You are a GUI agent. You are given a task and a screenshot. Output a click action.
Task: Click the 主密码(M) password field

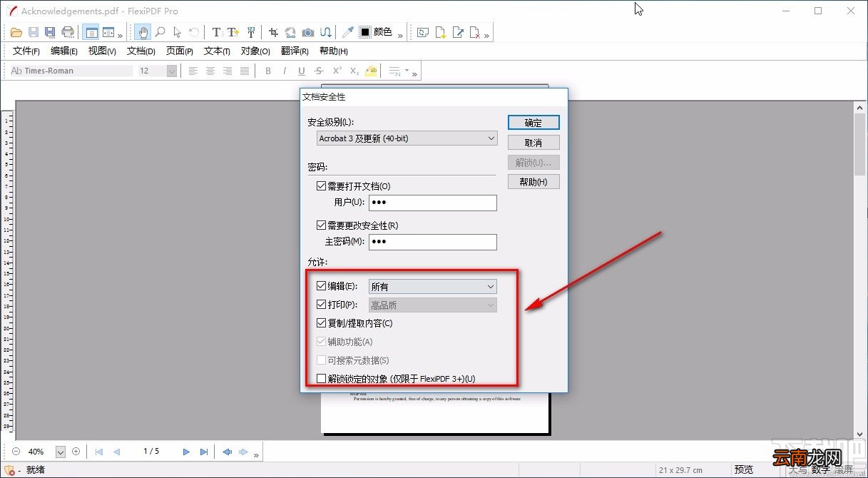[432, 242]
